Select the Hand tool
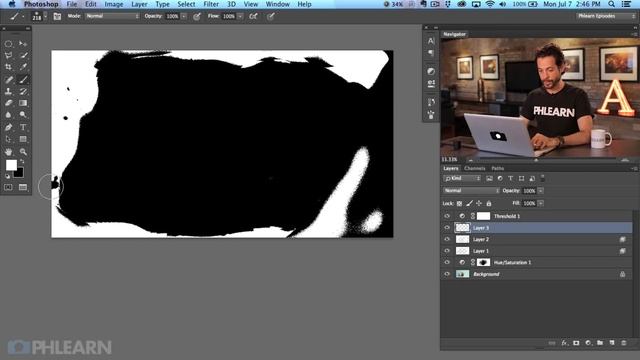640x360 pixels. point(9,152)
